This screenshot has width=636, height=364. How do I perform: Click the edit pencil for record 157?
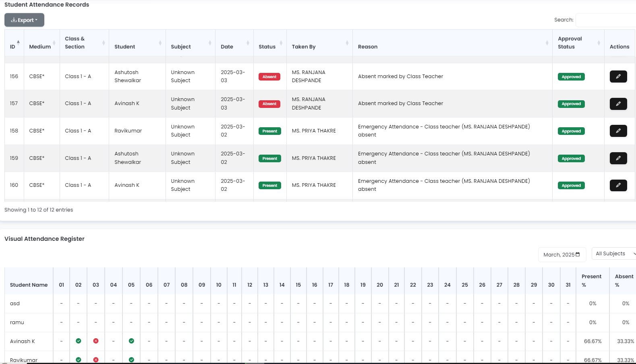point(618,104)
